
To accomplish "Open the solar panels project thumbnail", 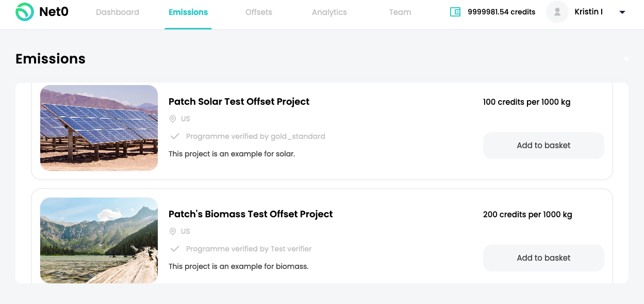I will coord(99,127).
